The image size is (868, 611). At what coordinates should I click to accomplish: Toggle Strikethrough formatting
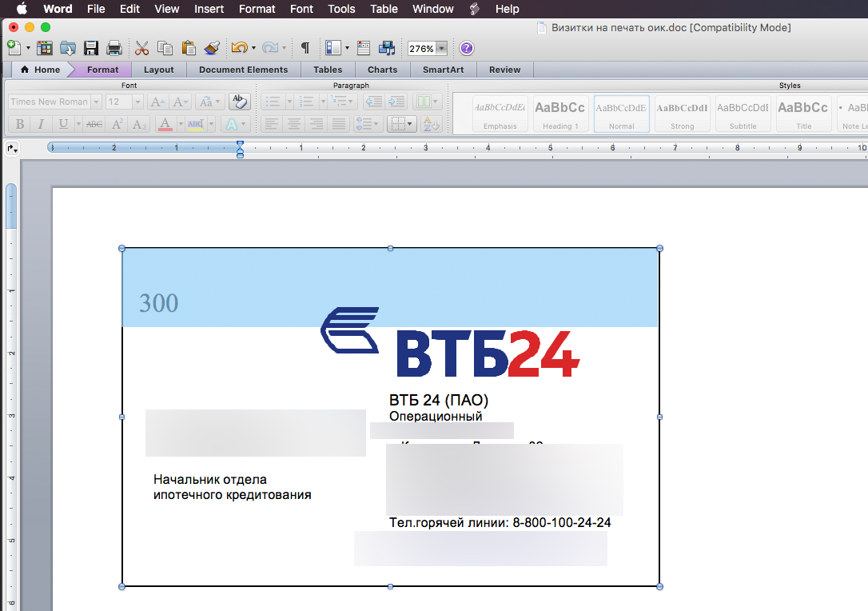pos(94,123)
